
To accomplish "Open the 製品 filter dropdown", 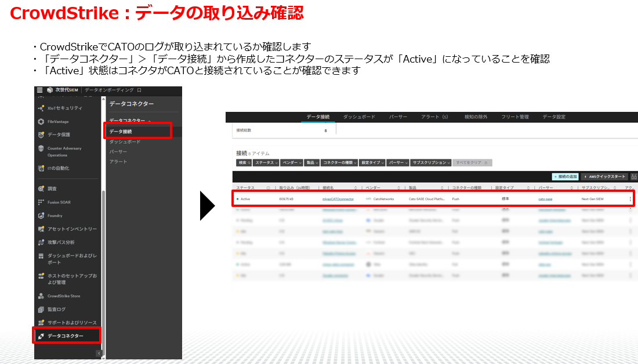I will [x=312, y=163].
